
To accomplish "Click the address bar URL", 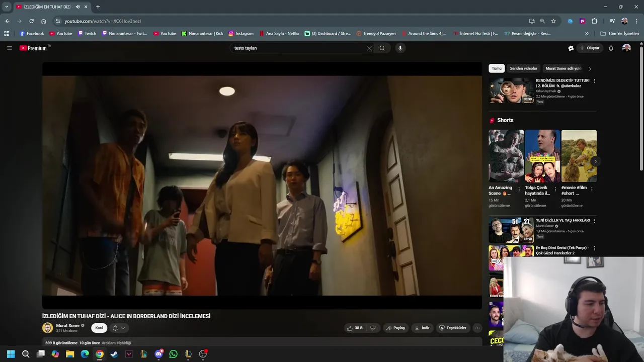I will [103, 21].
